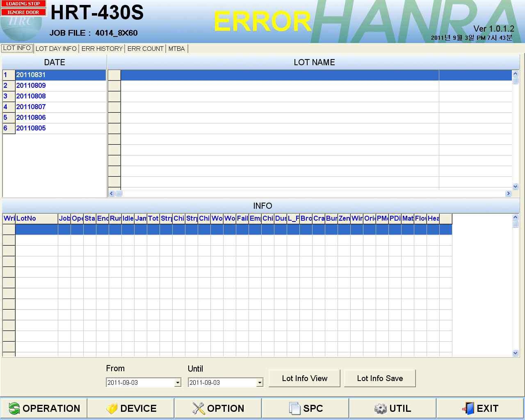The width and height of the screenshot is (525, 420).
Task: Click the Cra column header
Action: point(319,219)
